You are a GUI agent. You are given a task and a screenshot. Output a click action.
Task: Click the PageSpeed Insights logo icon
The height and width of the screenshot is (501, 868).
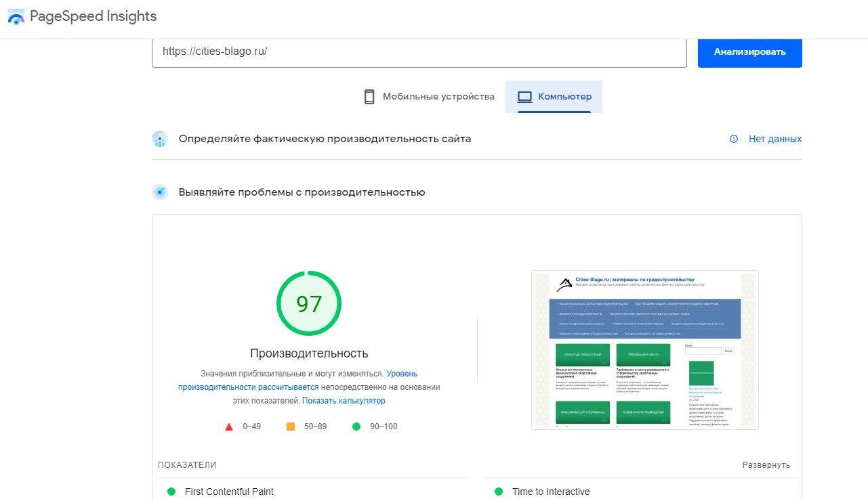click(16, 17)
